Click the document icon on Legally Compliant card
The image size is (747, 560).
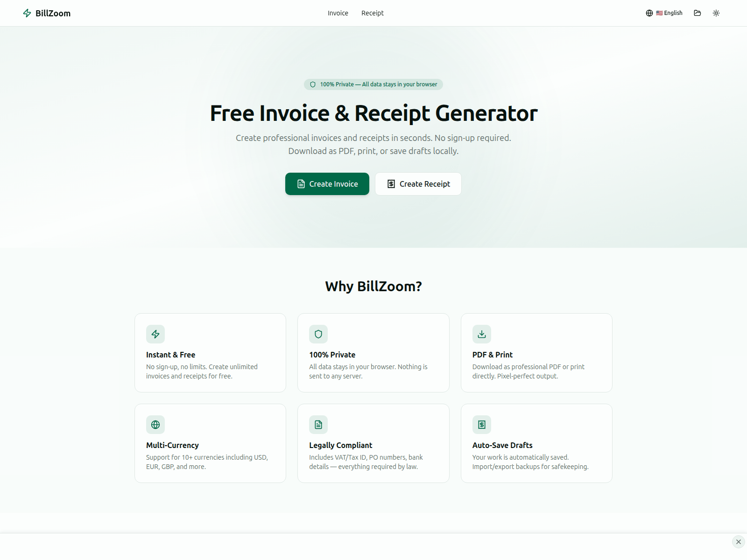coord(318,425)
